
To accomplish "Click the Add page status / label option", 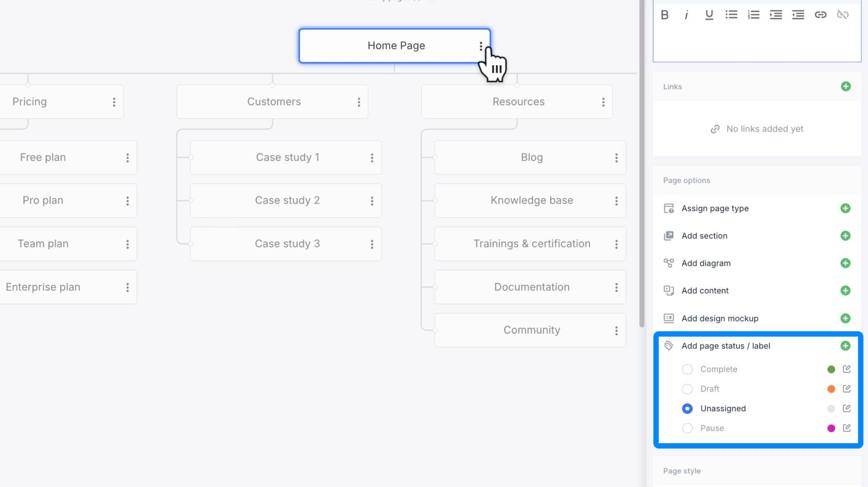I will tap(726, 346).
